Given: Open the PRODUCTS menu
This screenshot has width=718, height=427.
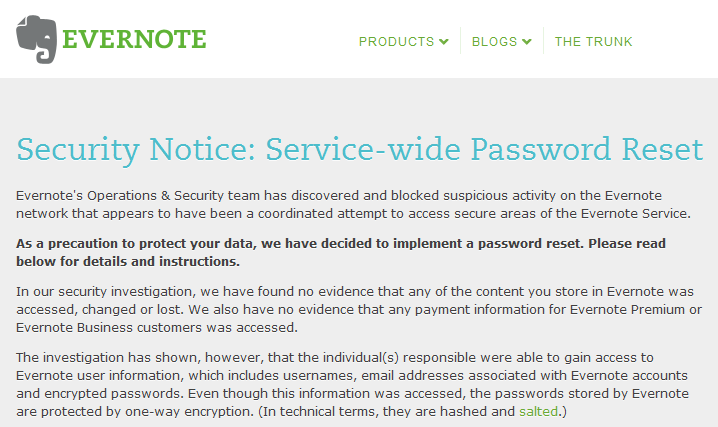Looking at the screenshot, I should tap(397, 42).
